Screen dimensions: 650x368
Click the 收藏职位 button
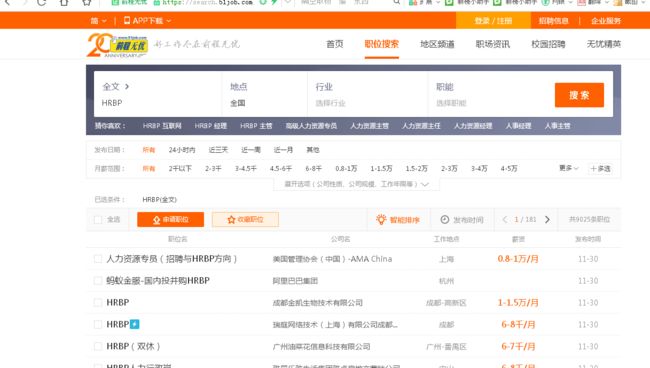(x=245, y=220)
